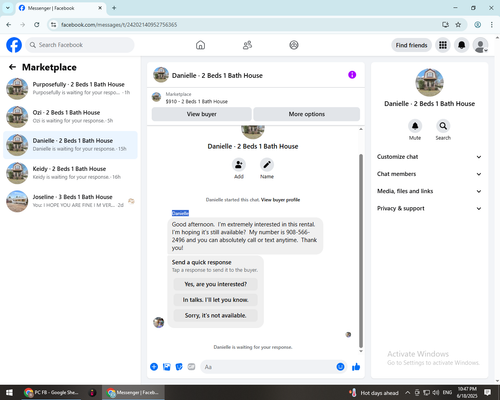
Task: Open the Facebook menu grid icon
Action: [443, 45]
